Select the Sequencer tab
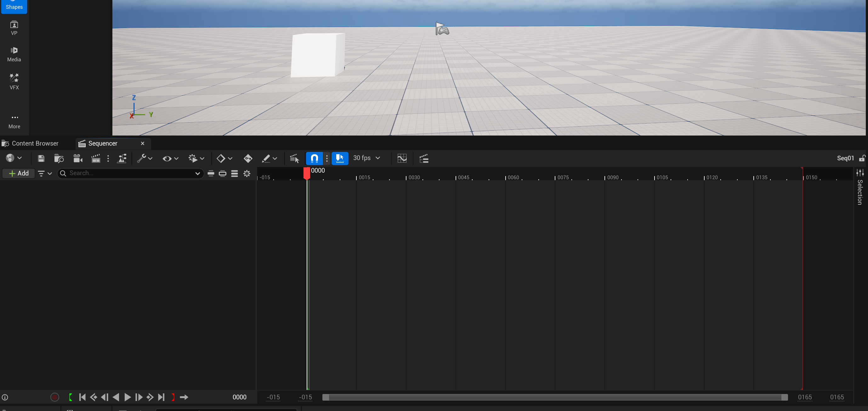The image size is (868, 411). 102,143
